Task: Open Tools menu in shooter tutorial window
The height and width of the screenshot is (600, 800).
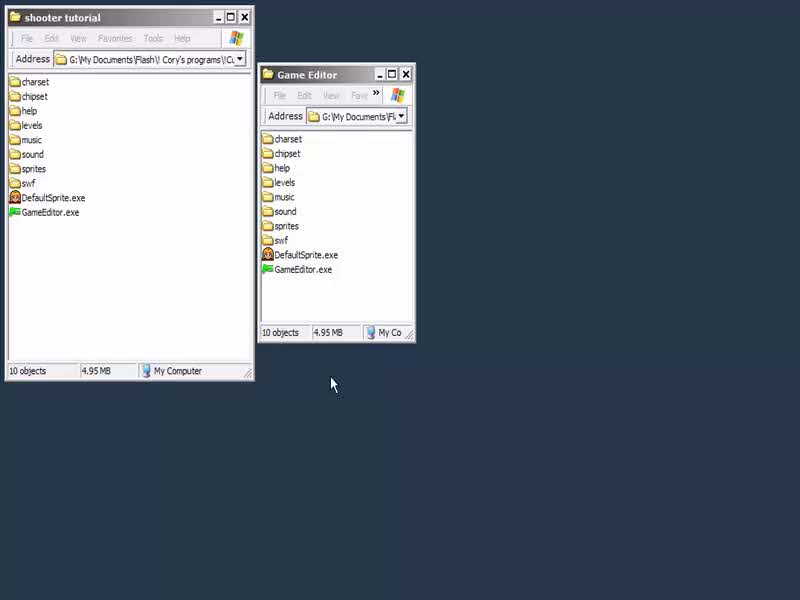Action: (x=153, y=39)
